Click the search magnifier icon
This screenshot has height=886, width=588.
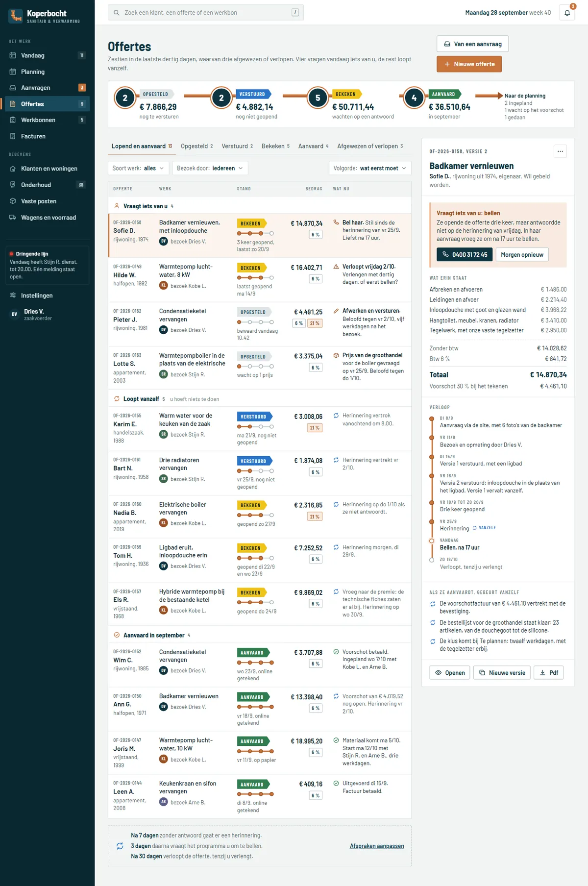point(117,13)
